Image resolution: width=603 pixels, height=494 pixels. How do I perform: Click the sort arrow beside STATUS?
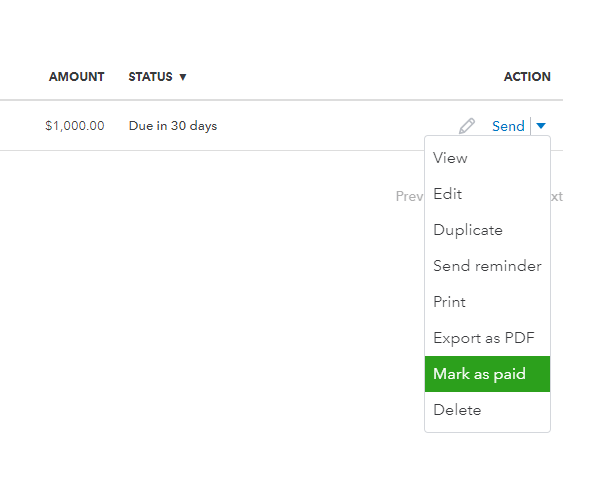[x=183, y=77]
